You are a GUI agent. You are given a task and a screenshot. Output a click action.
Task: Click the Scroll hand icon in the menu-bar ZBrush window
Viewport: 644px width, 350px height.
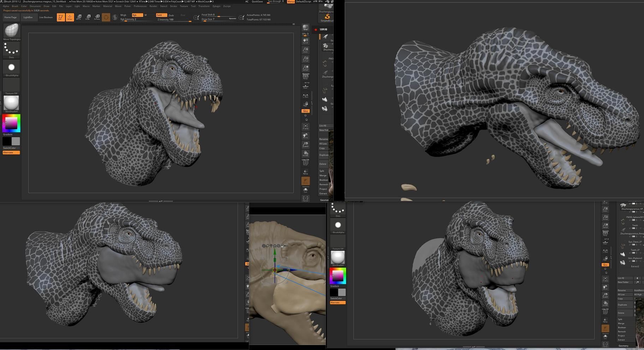point(305,41)
